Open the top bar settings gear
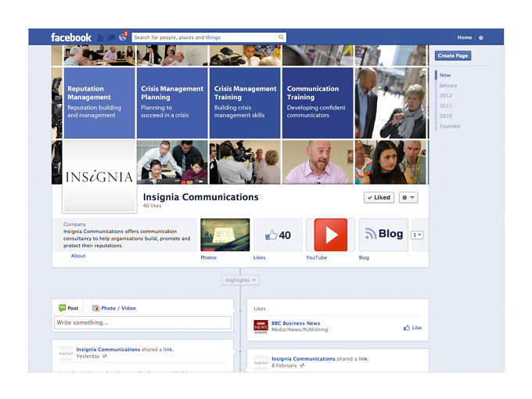532x399 pixels. (481, 38)
